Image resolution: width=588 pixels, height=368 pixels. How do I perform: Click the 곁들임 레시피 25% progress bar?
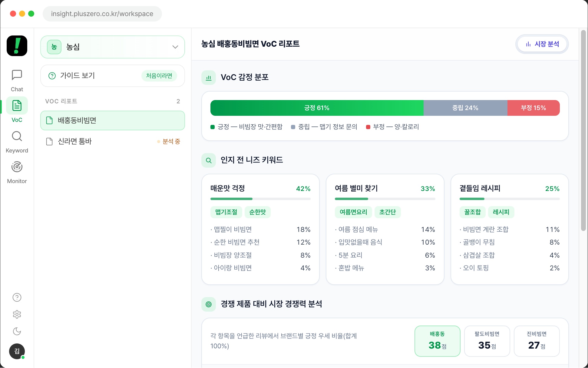510,199
